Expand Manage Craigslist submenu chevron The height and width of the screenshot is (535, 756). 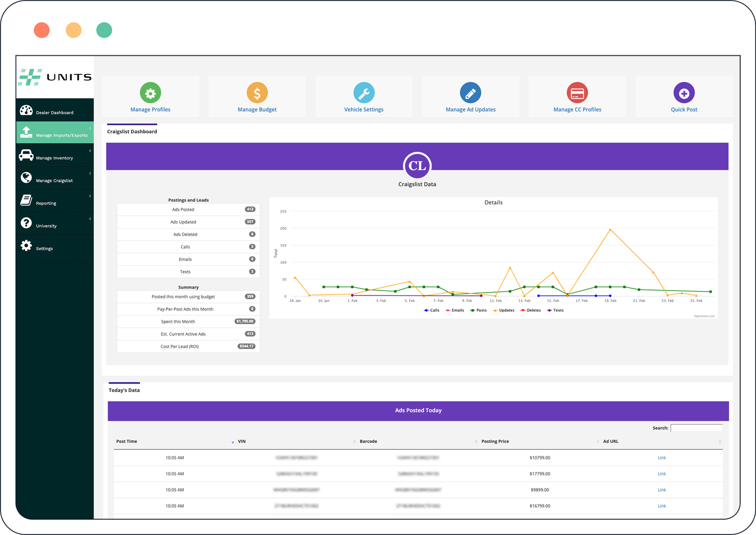pos(90,173)
